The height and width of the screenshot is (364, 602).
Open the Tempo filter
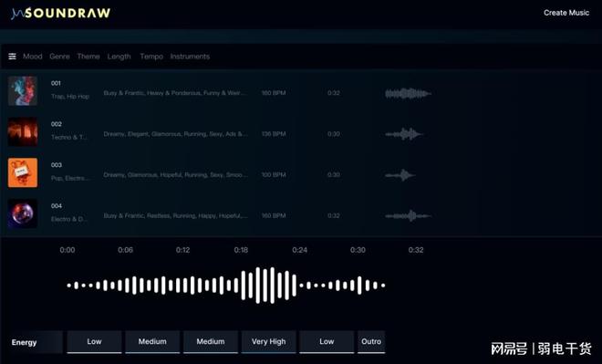(151, 57)
